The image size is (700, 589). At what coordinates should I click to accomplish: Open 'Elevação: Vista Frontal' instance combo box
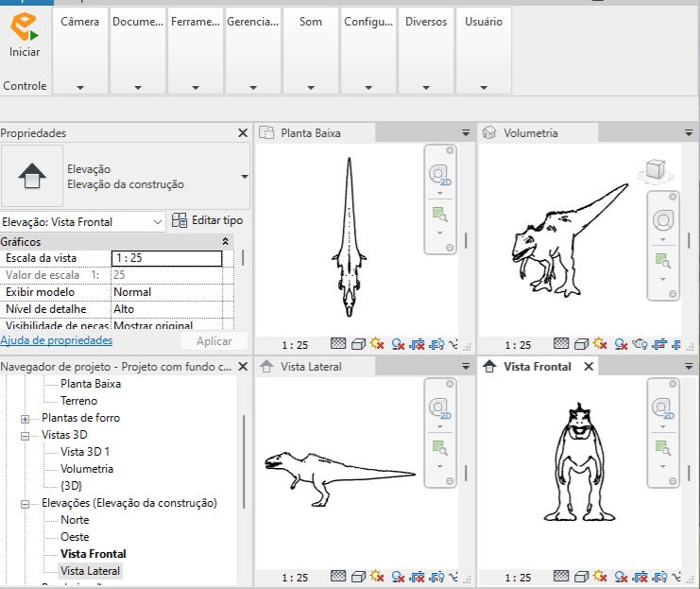[x=82, y=221]
